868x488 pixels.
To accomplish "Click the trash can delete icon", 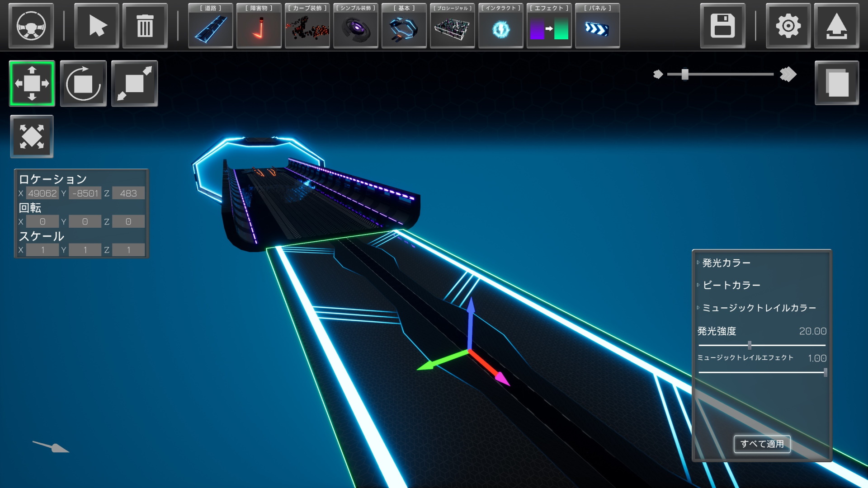I will click(145, 26).
